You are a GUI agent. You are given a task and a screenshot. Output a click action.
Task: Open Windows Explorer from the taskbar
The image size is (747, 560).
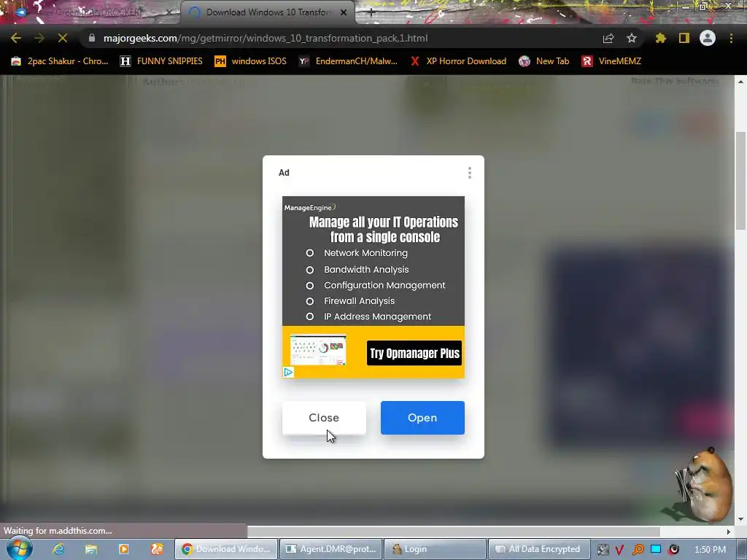[x=91, y=549]
